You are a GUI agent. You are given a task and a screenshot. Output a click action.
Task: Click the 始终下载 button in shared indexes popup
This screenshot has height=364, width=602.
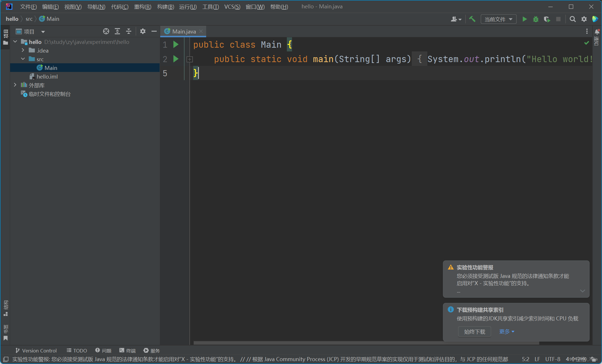(x=474, y=331)
